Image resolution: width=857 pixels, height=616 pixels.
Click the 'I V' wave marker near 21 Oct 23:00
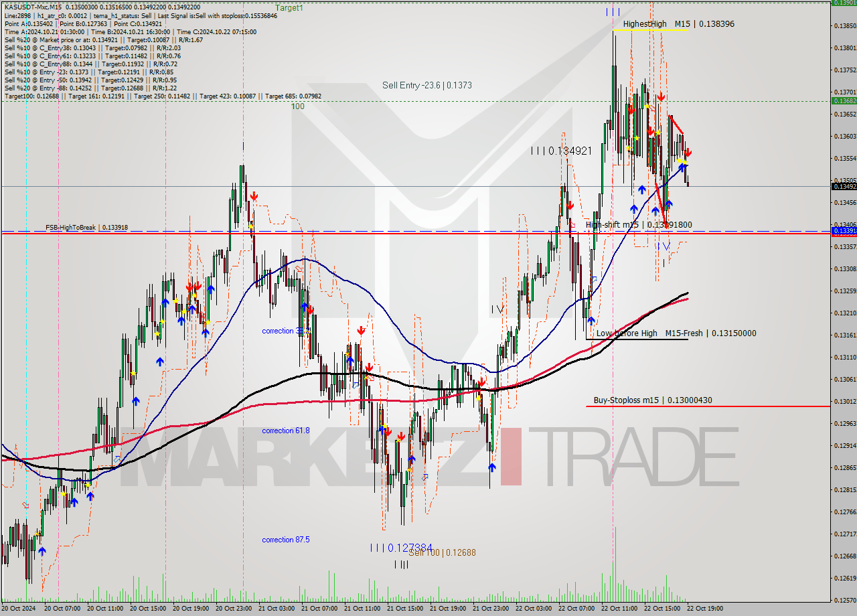497,309
